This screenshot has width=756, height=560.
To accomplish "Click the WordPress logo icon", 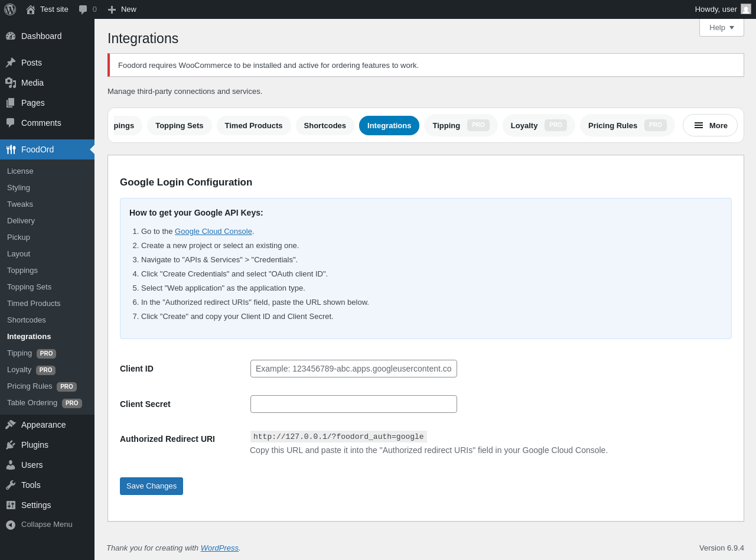I will 10,9.
